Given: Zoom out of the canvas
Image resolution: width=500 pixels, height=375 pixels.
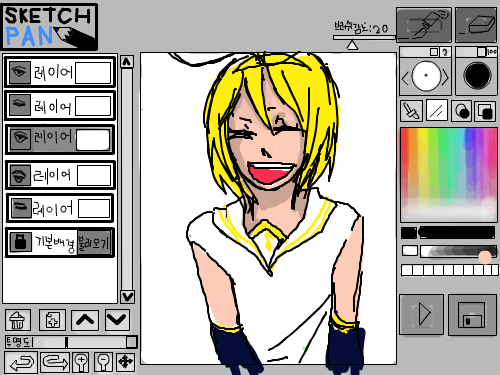Looking at the screenshot, I should pyautogui.click(x=103, y=362).
